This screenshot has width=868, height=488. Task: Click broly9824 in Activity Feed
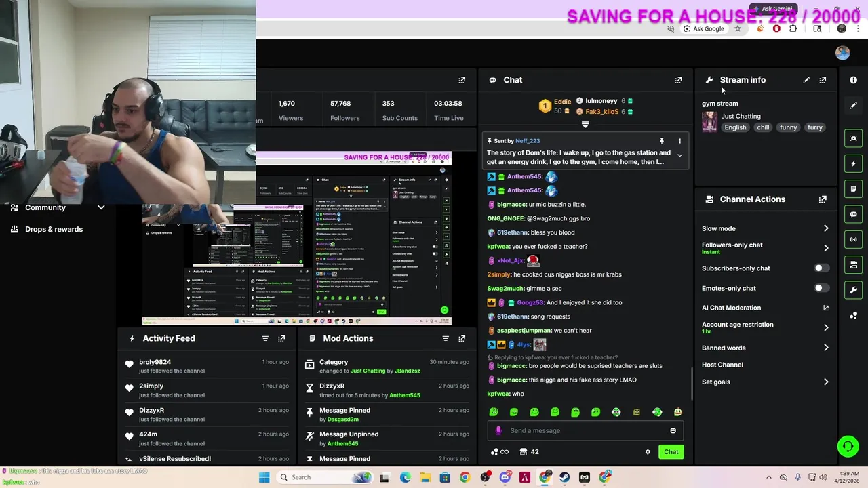155,362
